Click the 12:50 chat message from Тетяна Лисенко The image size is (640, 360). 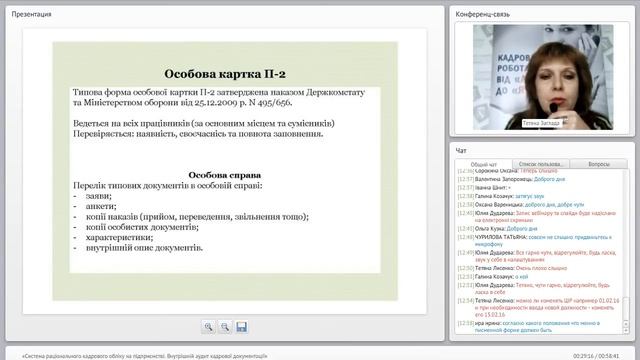(x=512, y=268)
